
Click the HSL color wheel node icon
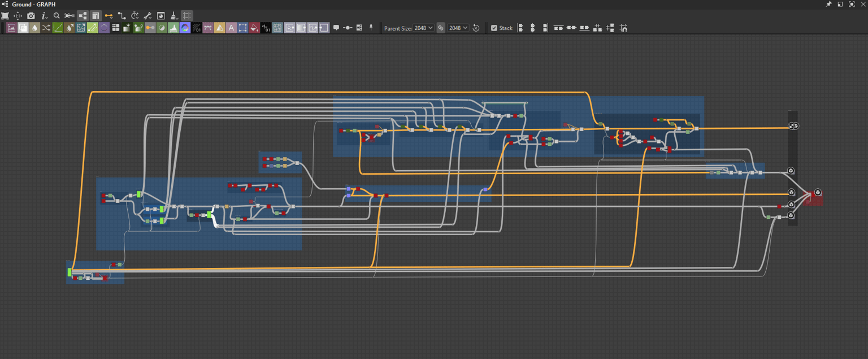coord(185,28)
